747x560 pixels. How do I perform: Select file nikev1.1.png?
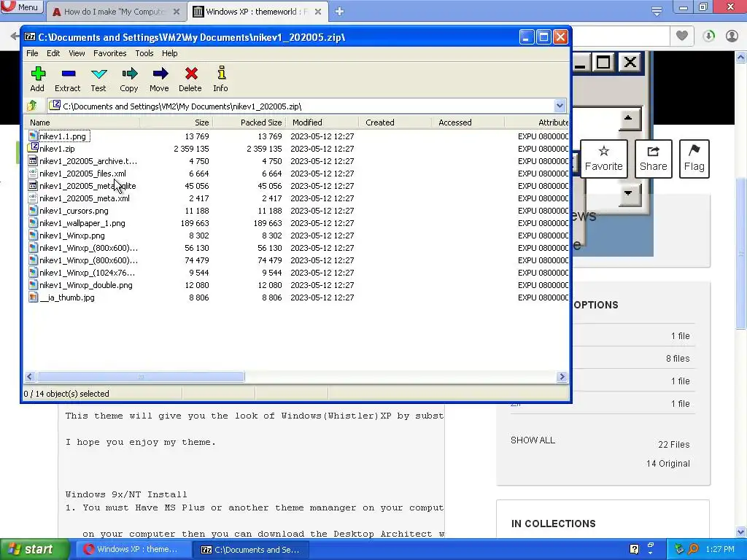point(63,136)
